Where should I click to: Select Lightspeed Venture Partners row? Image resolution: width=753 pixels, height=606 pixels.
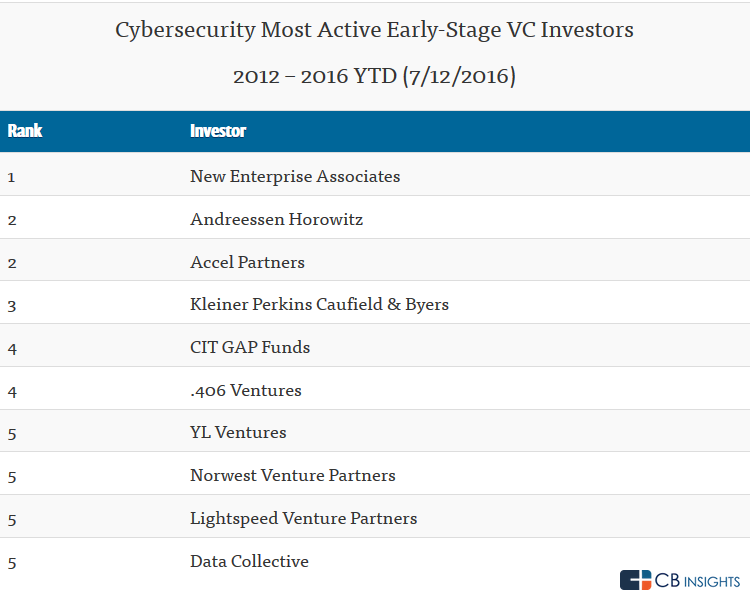(303, 518)
